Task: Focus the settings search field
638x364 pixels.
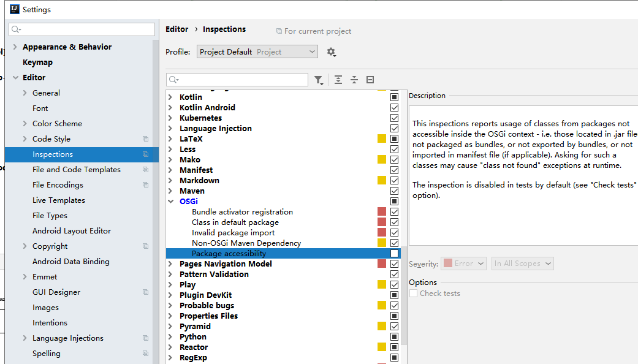Action: tap(82, 29)
